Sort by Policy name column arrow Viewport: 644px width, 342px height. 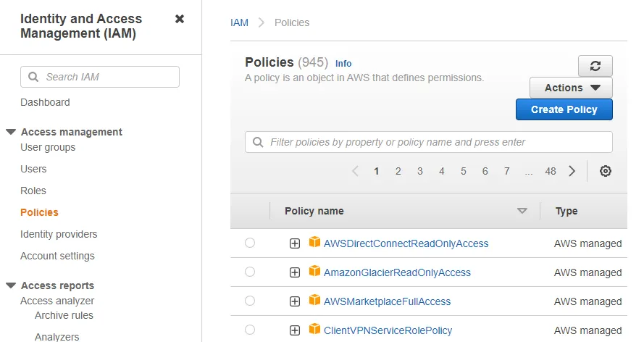point(522,211)
